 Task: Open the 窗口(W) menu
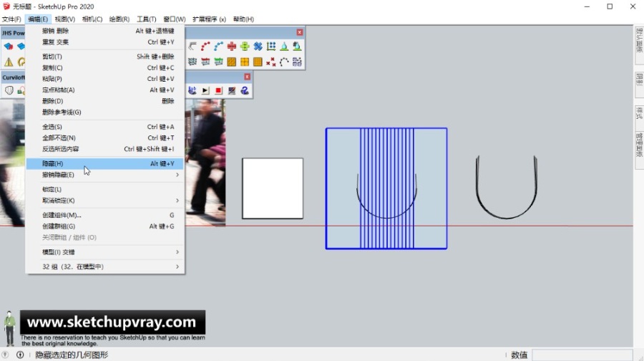[x=174, y=19]
